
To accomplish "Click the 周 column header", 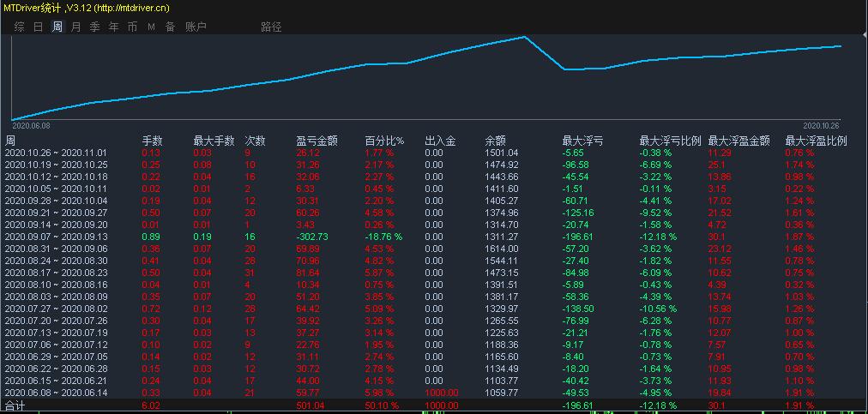I will [10, 141].
